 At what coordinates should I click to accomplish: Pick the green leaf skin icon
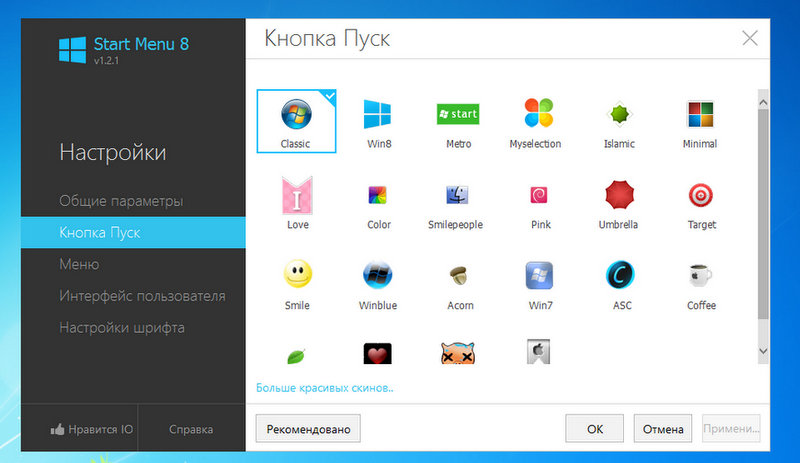(x=296, y=355)
